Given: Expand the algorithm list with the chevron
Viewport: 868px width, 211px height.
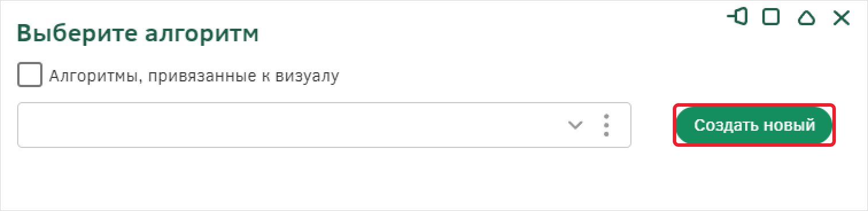Looking at the screenshot, I should tap(575, 126).
